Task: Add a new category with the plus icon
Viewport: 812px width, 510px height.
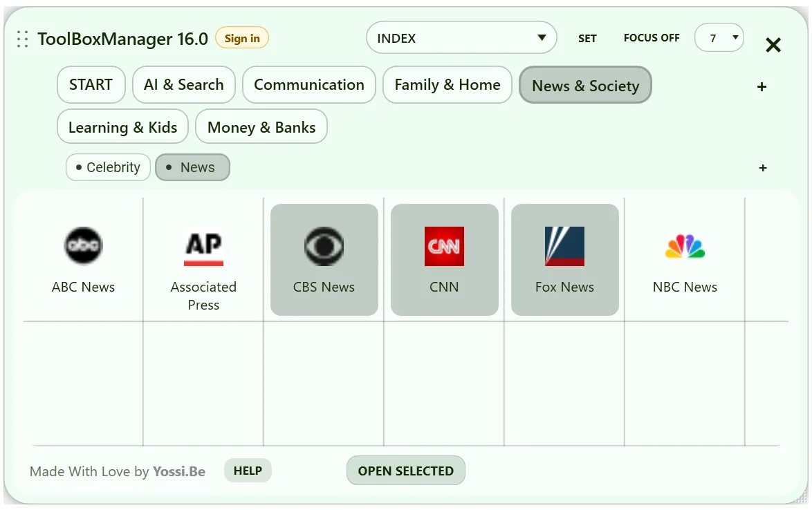Action: click(x=762, y=86)
